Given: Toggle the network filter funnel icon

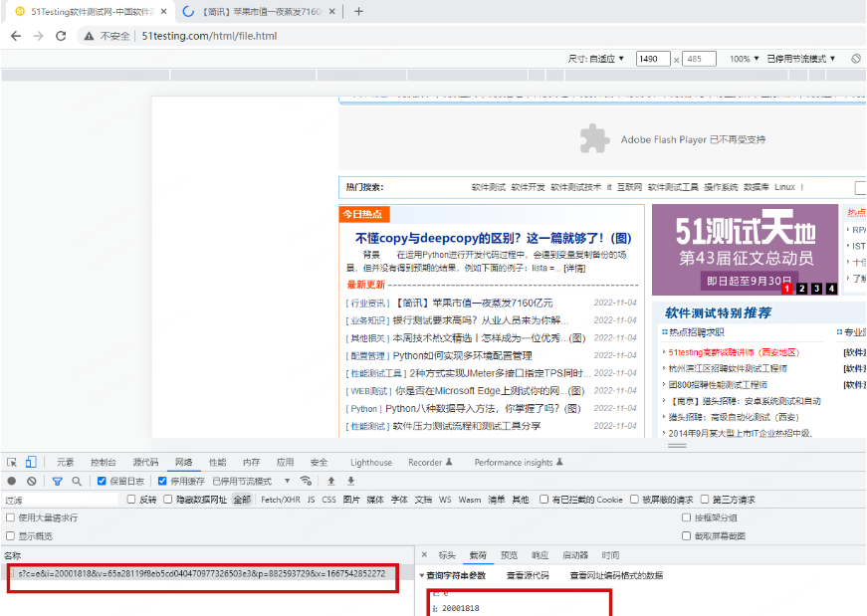Looking at the screenshot, I should 57,481.
